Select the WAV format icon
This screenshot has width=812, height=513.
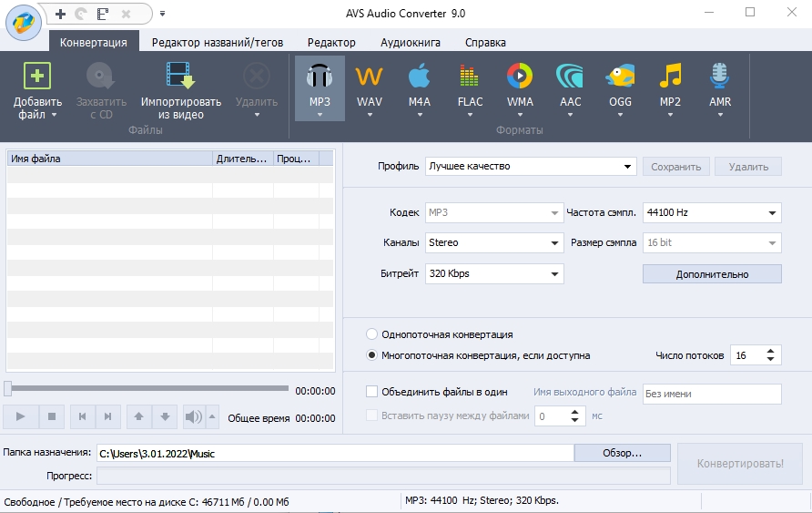tap(370, 77)
